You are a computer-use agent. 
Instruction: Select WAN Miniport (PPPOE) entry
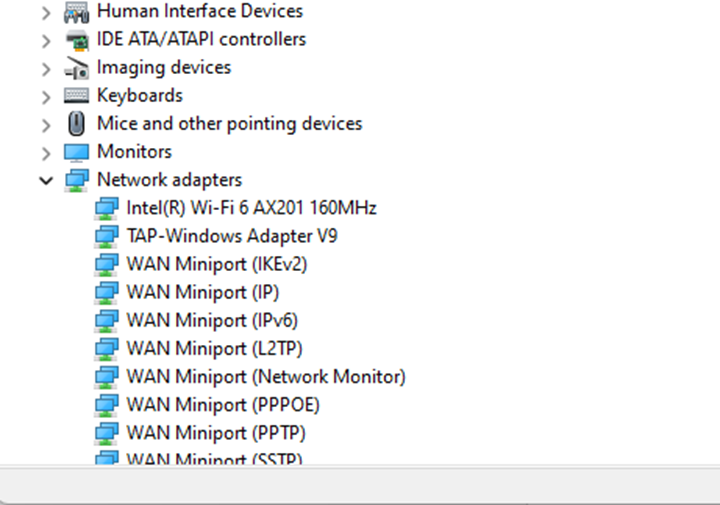click(223, 405)
